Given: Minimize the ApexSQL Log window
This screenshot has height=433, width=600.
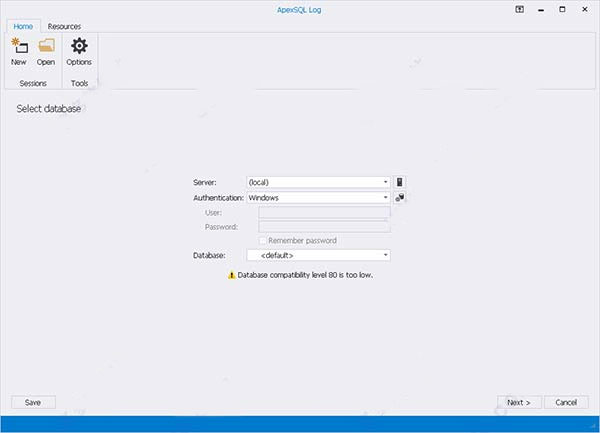Looking at the screenshot, I should (x=541, y=9).
